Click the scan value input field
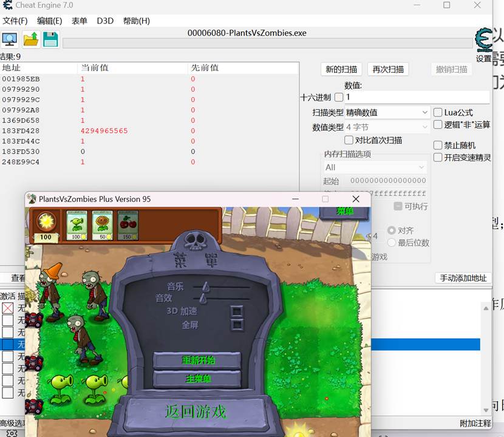This screenshot has width=504, height=437. coord(417,97)
